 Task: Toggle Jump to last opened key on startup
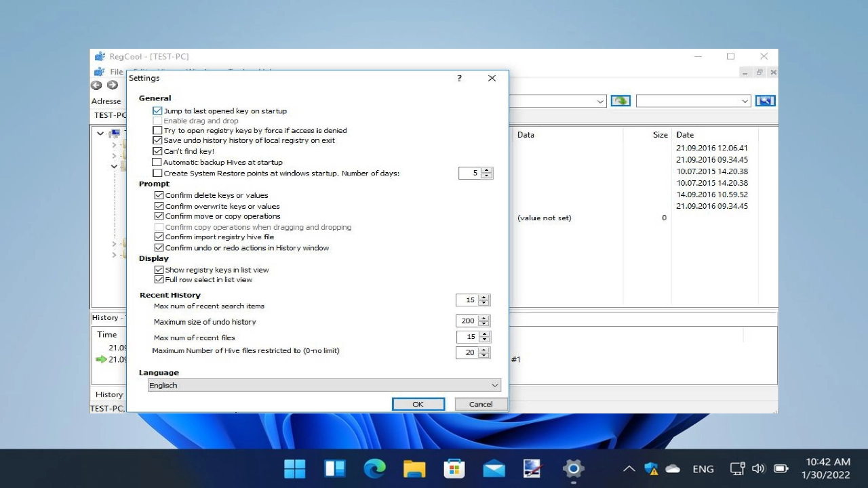coord(157,110)
